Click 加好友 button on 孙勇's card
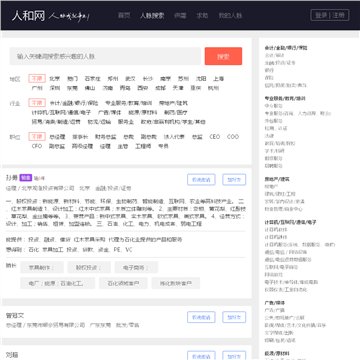This screenshot has height=360, width=360. tap(234, 180)
